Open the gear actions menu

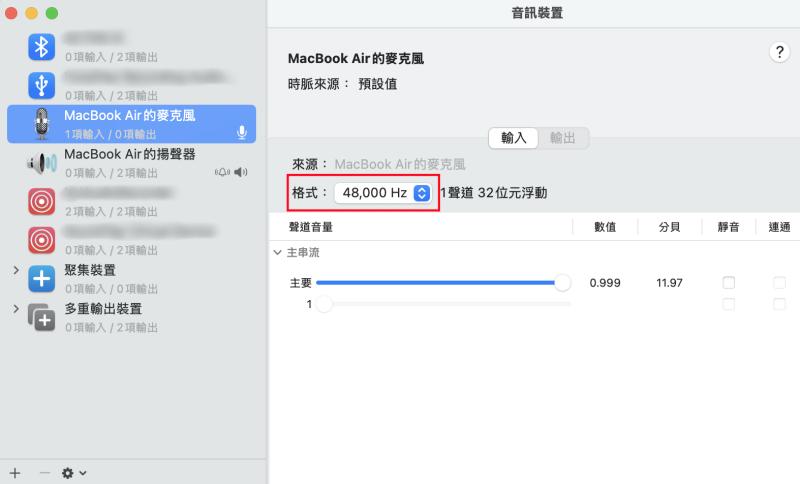tap(73, 473)
